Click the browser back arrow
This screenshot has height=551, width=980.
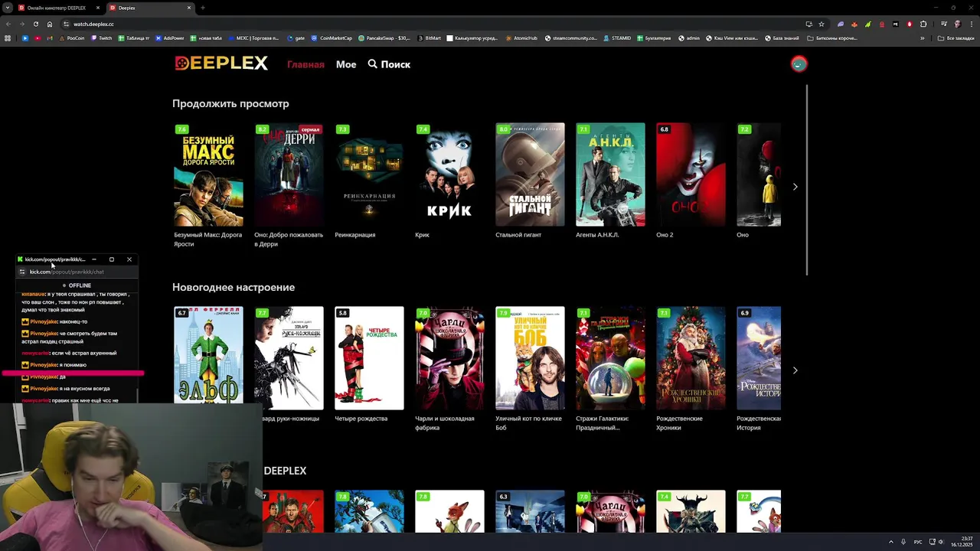point(8,24)
